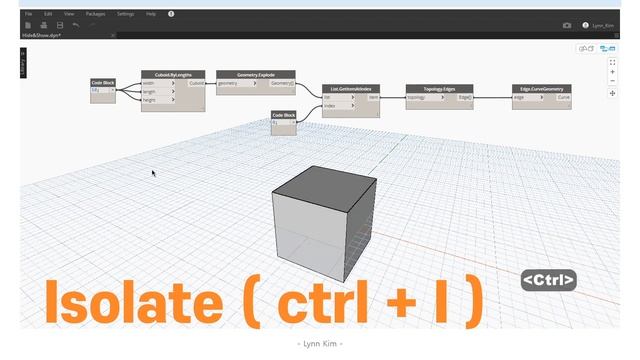Click the workspace tab overflow icon
The height and width of the screenshot is (360, 640).
click(x=616, y=36)
